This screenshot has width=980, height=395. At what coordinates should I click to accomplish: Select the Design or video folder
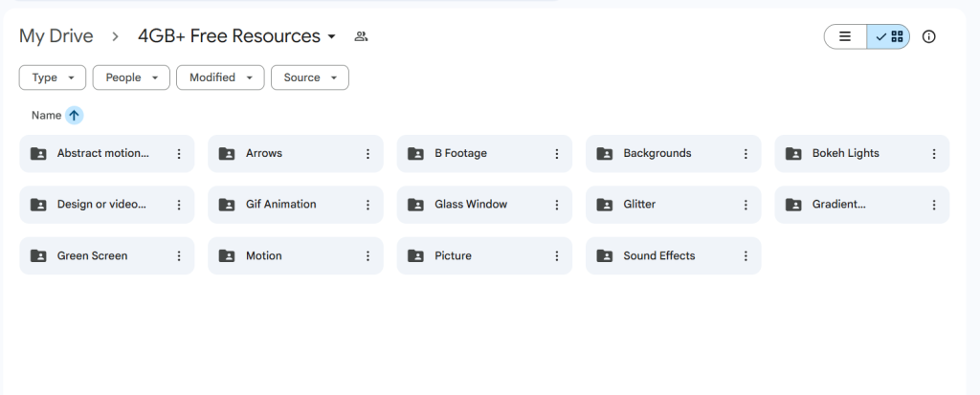[x=107, y=205]
